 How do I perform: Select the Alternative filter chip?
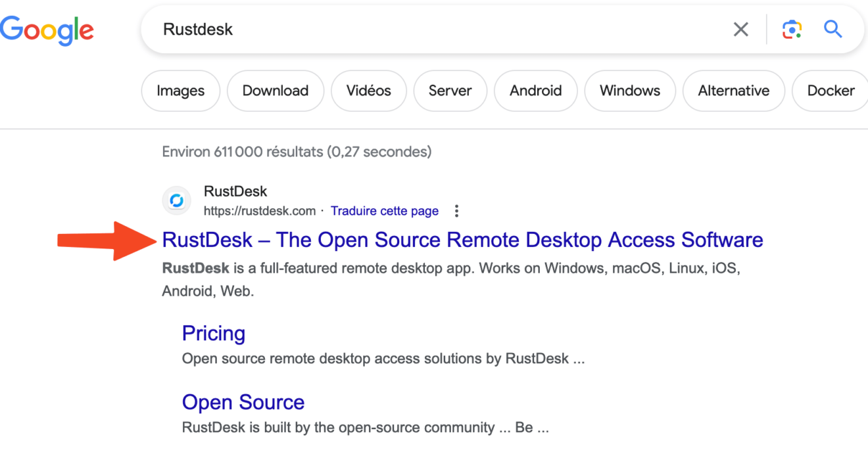coord(734,91)
